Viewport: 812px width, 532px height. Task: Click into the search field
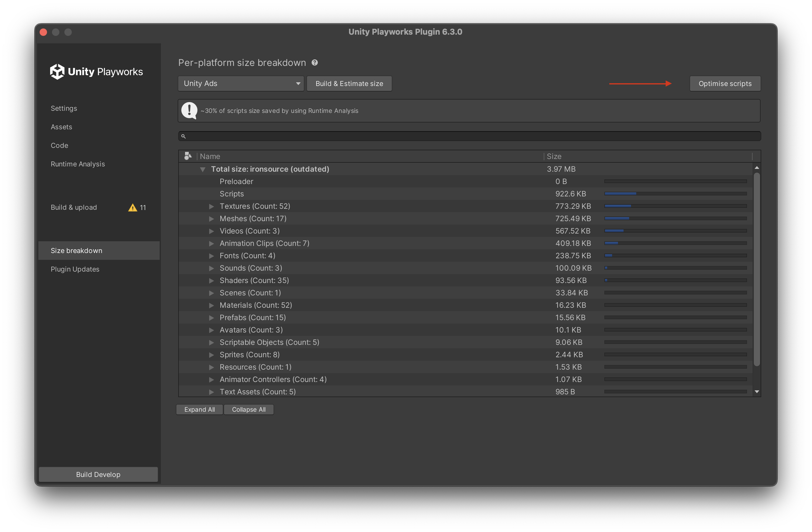tap(469, 136)
